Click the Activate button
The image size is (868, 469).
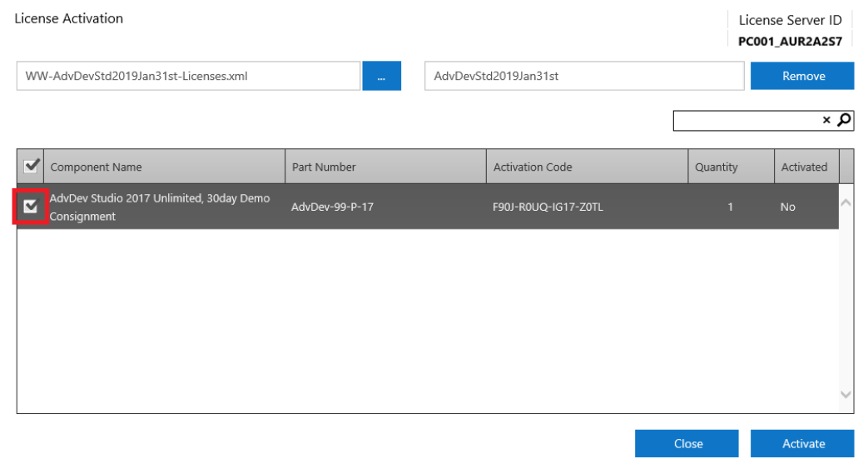tap(802, 443)
